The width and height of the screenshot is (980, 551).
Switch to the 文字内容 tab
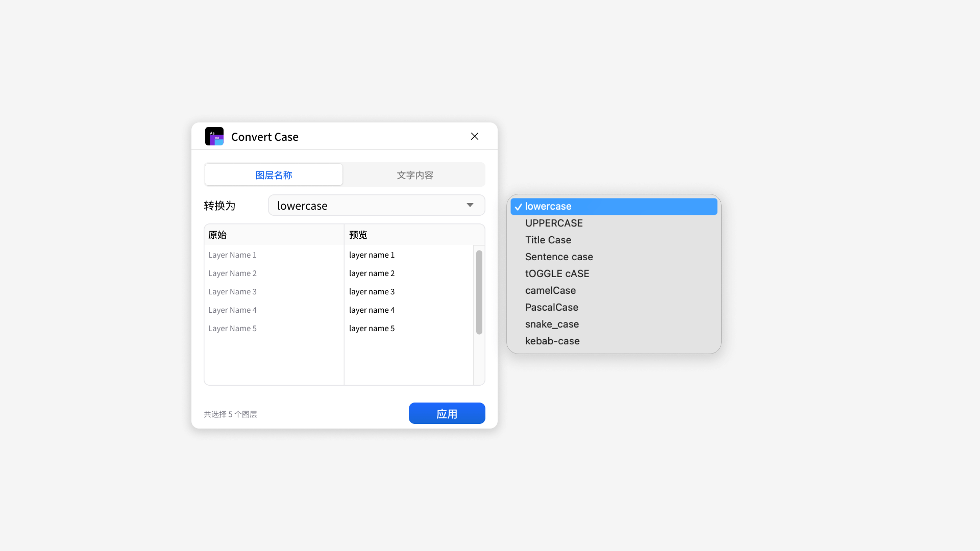(x=414, y=175)
